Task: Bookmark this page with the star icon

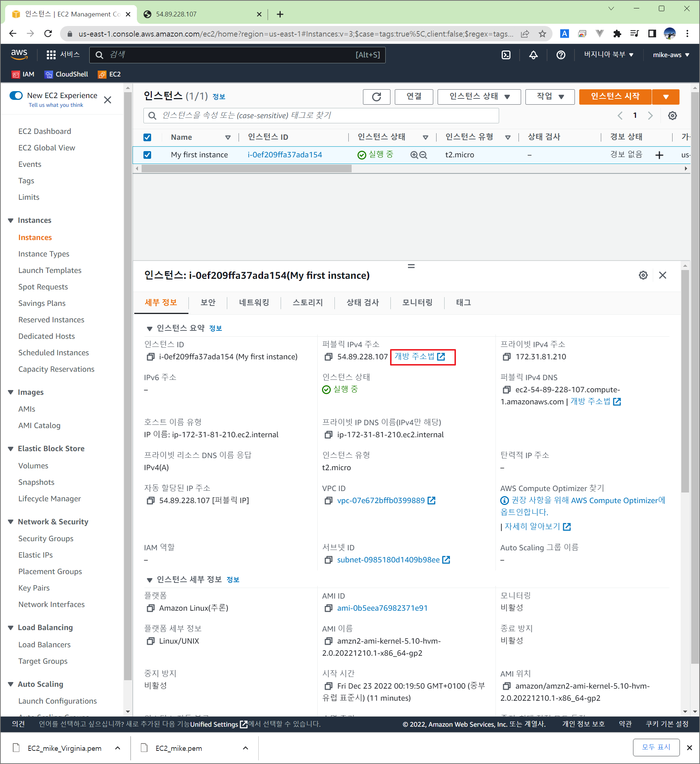Action: tap(542, 34)
